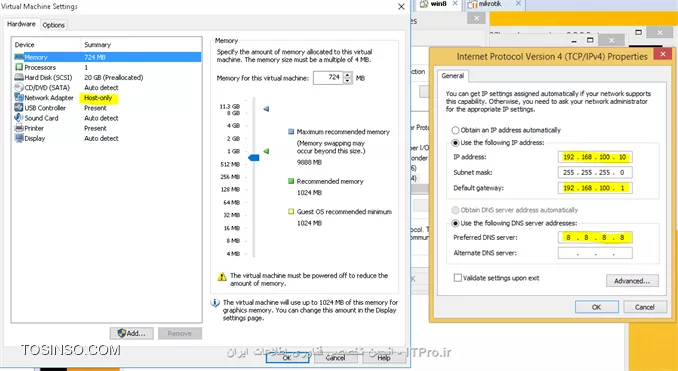The height and width of the screenshot is (371, 678).
Task: Select Use the following DNS server addresses
Action: click(x=455, y=224)
